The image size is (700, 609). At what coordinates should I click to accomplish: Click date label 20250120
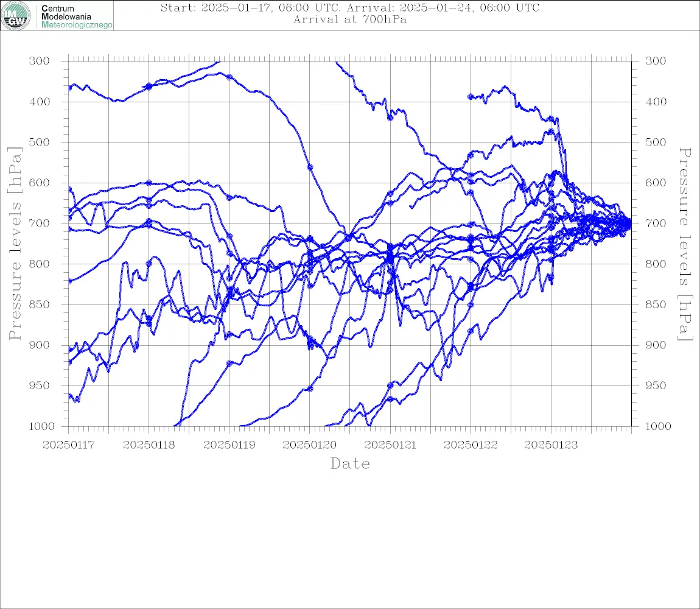click(x=309, y=445)
